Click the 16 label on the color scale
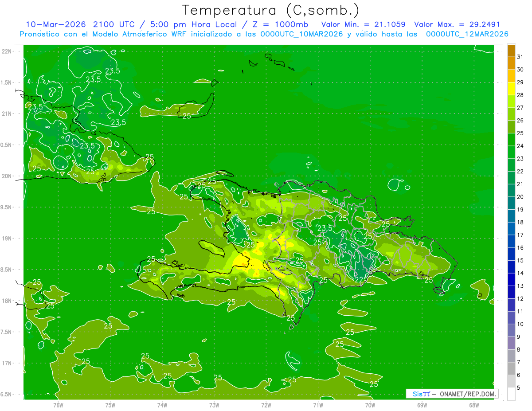The image size is (532, 411). 520,248
